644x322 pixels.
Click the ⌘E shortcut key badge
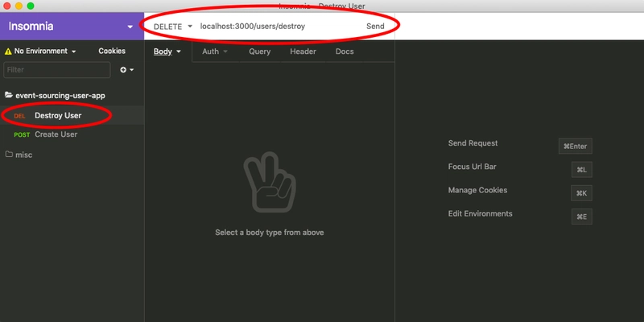tap(581, 217)
